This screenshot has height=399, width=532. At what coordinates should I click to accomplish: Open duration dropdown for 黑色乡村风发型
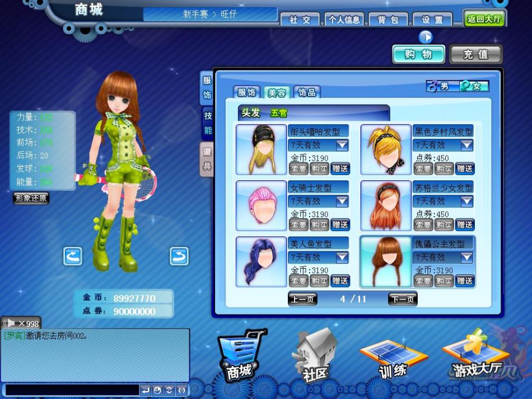466,145
